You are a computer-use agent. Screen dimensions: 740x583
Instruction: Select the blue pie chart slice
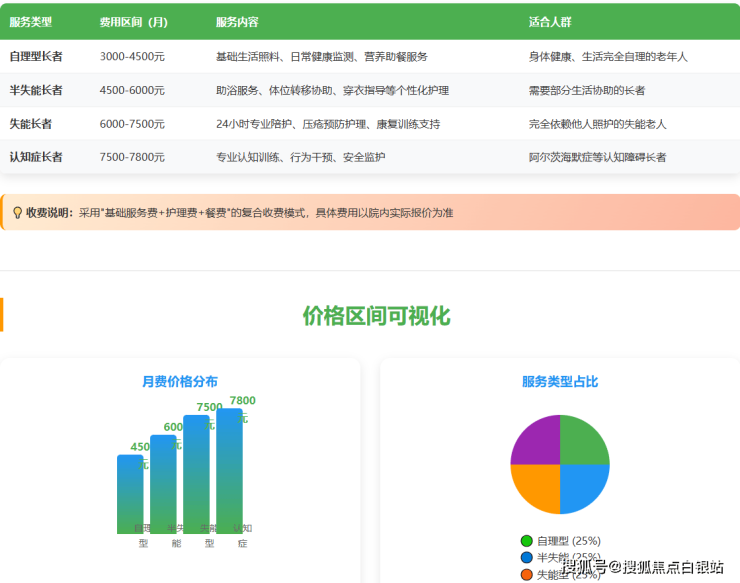pyautogui.click(x=584, y=488)
